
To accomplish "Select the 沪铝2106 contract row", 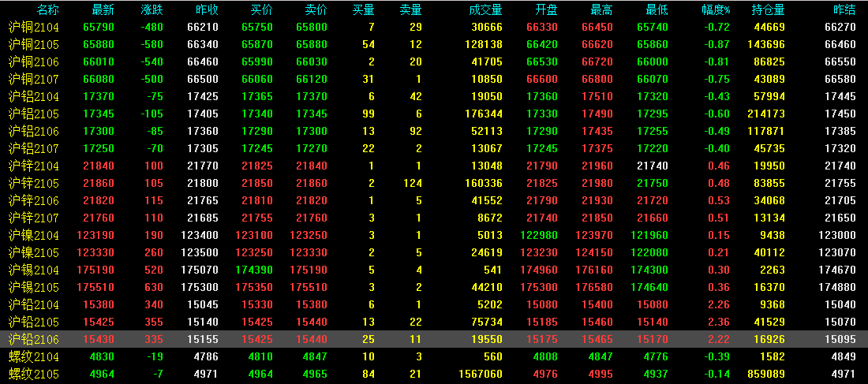I will click(x=434, y=131).
